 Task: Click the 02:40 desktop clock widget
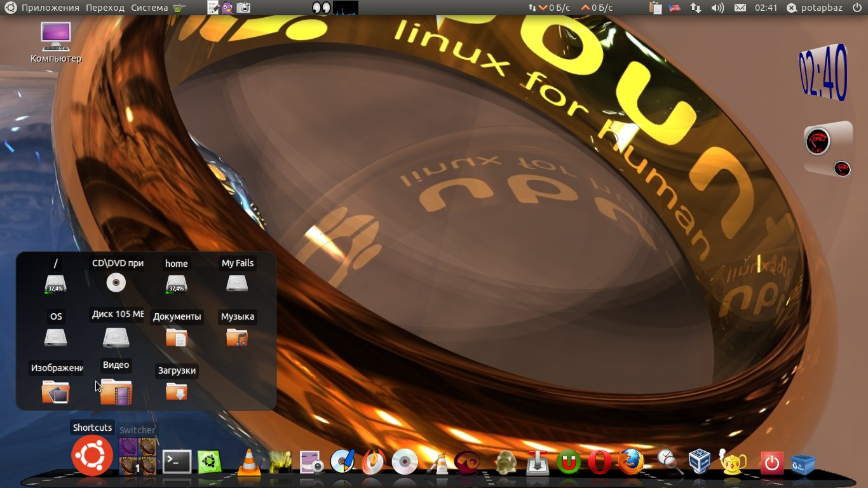(823, 72)
